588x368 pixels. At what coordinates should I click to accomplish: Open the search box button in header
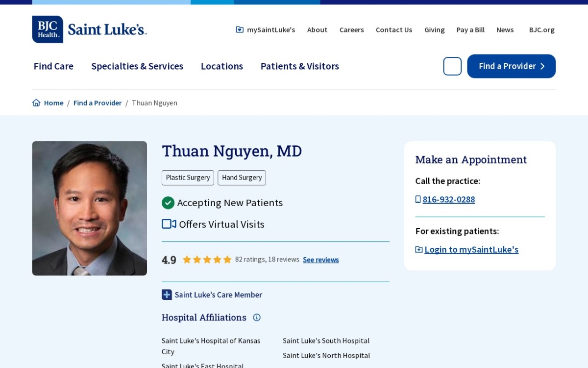[452, 66]
